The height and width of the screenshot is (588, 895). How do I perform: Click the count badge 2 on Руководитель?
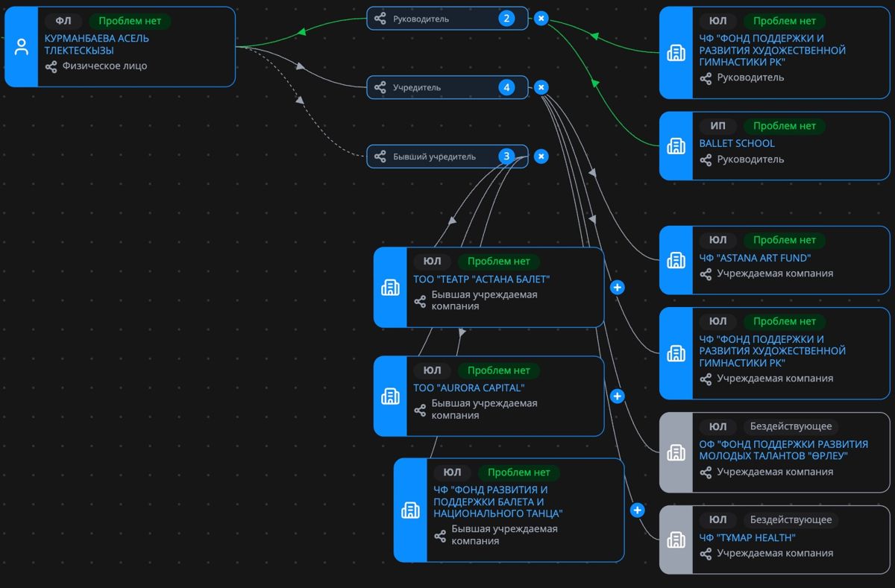click(x=507, y=19)
